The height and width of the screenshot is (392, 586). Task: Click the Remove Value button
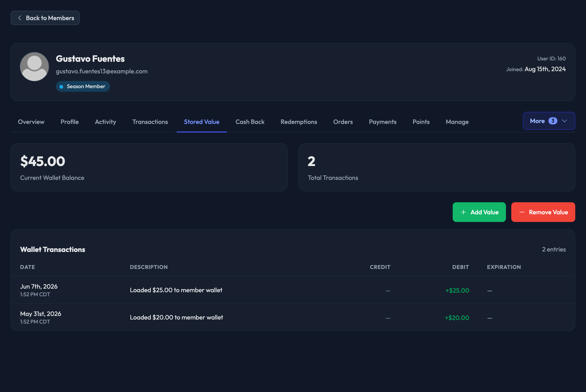tap(543, 212)
